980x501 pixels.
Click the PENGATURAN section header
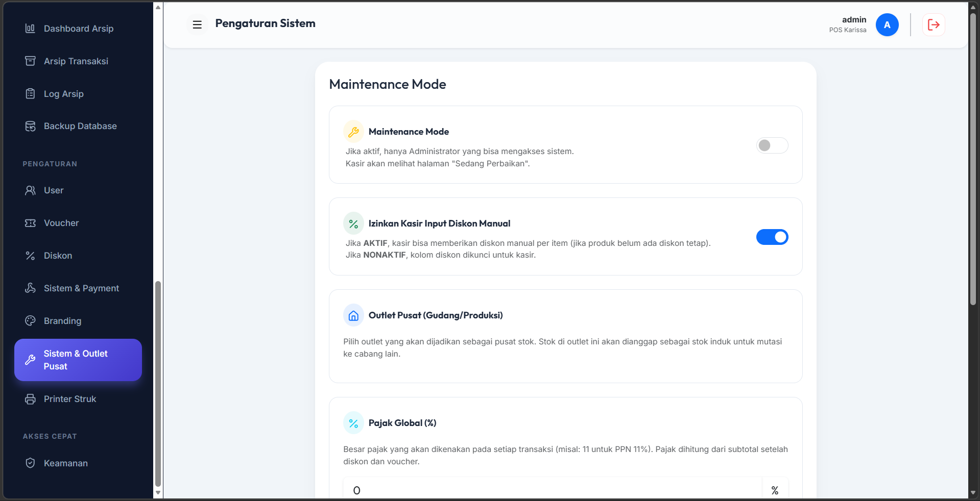50,164
